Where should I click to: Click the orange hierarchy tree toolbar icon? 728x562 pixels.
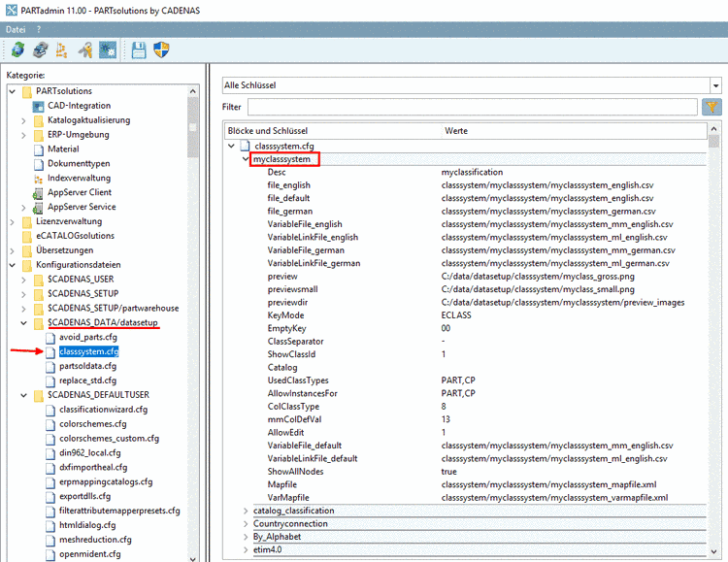pyautogui.click(x=61, y=50)
